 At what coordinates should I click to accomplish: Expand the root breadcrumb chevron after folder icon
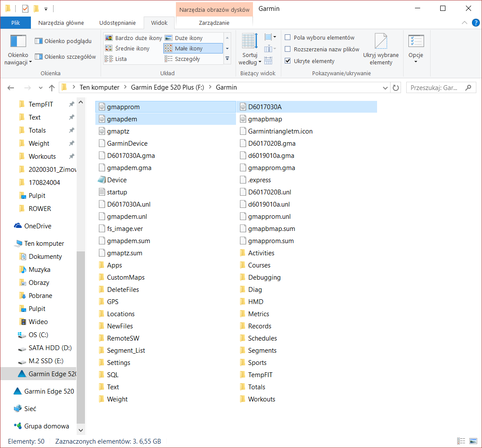(74, 87)
